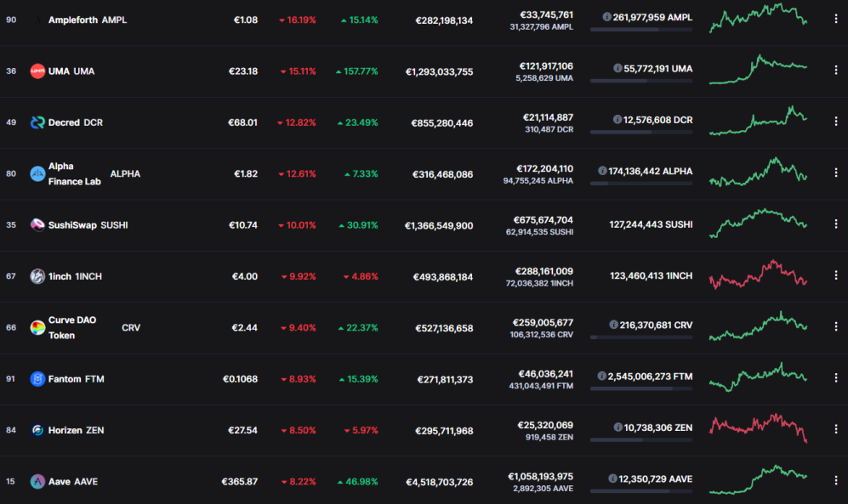Image resolution: width=848 pixels, height=504 pixels.
Task: Click the FTM circulating supply progress bar
Action: pyautogui.click(x=641, y=389)
